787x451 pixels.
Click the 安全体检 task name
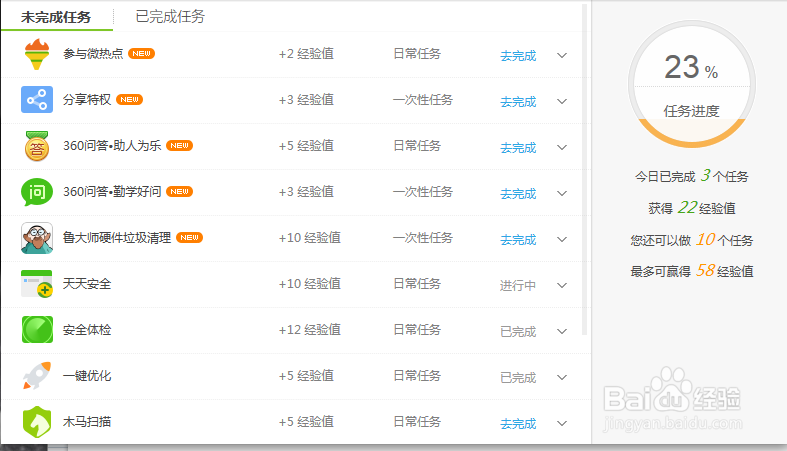pyautogui.click(x=87, y=330)
